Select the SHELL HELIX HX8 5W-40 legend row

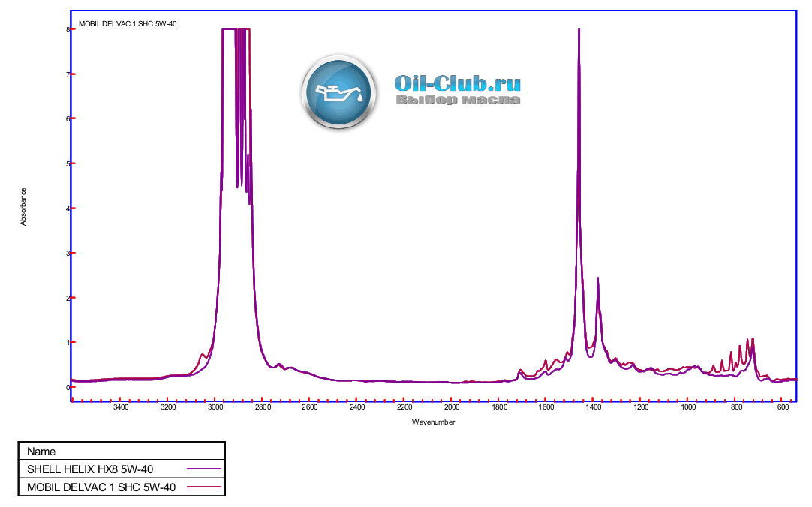pyautogui.click(x=122, y=469)
